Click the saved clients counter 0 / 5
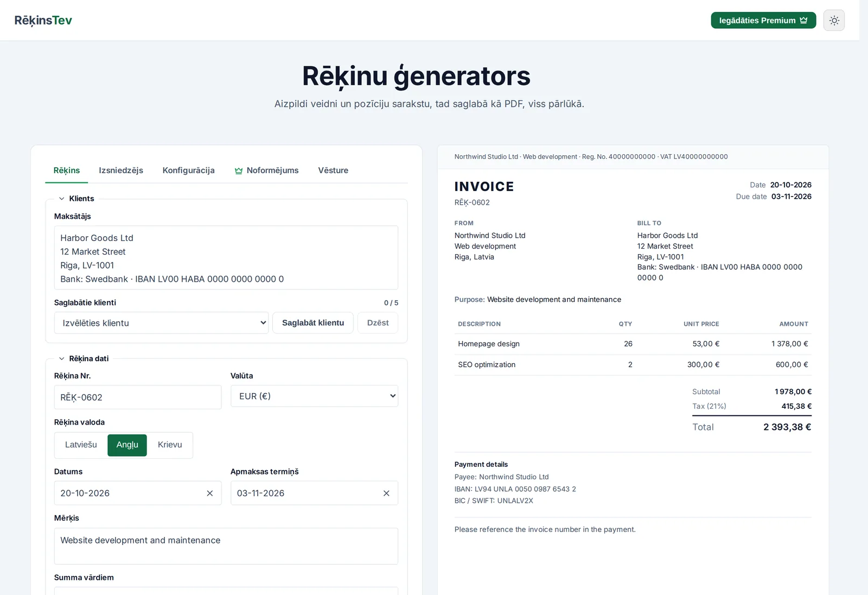868x595 pixels. [x=391, y=303]
